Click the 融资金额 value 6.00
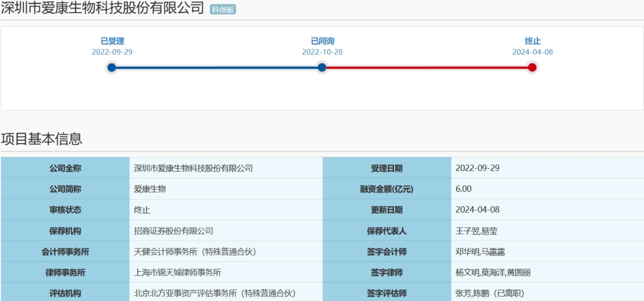The height and width of the screenshot is (301, 644). point(463,189)
